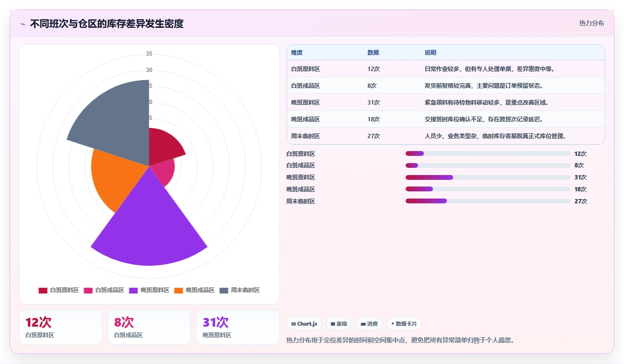The image size is (624, 364).
Task: Click the 白班原料区 progress bar
Action: [x=488, y=153]
